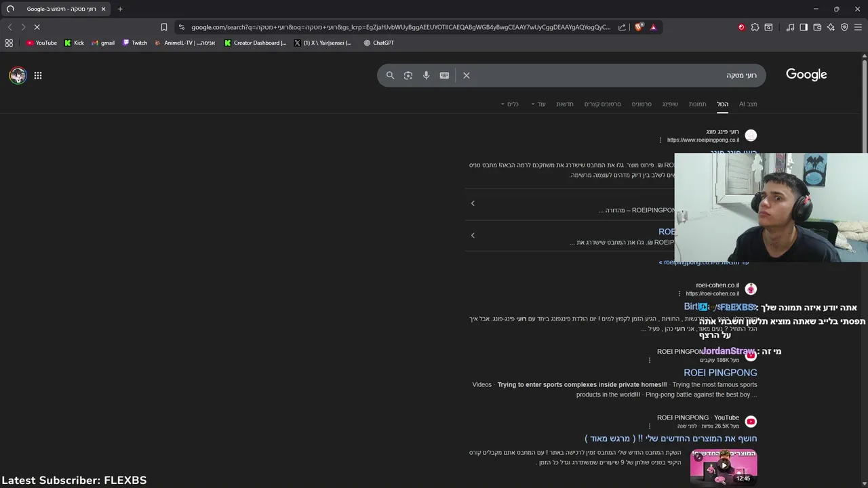Expand the second sitelink chevron row
The height and width of the screenshot is (488, 868).
click(473, 235)
